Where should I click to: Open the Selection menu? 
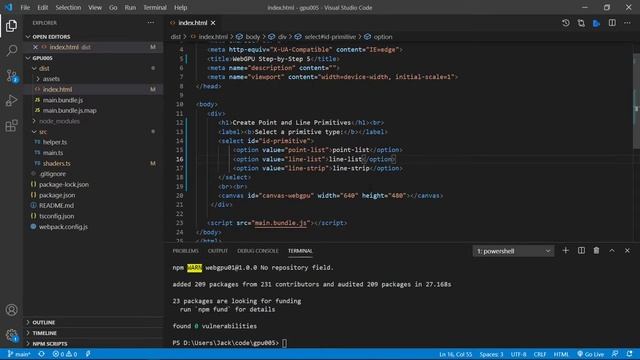(x=68, y=7)
